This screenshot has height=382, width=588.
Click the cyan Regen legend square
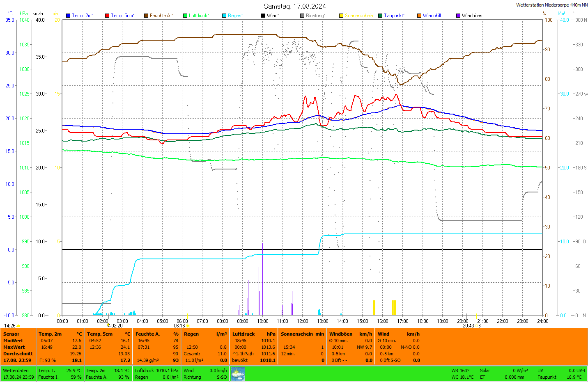[224, 16]
